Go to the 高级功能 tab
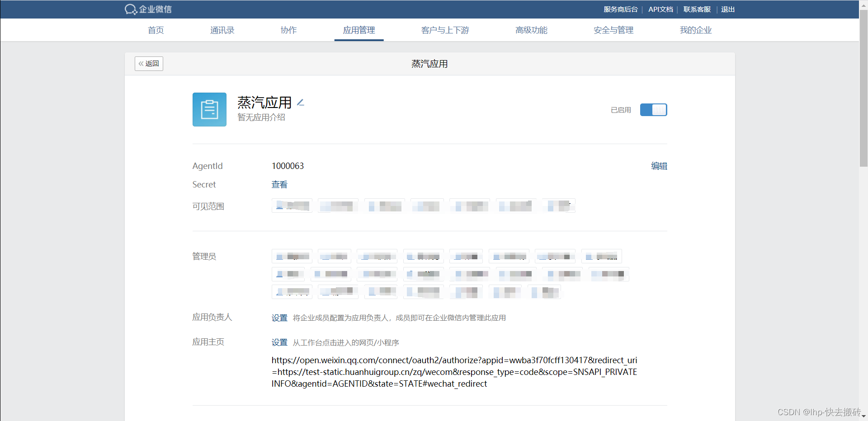Viewport: 868px width, 421px height. [x=531, y=30]
